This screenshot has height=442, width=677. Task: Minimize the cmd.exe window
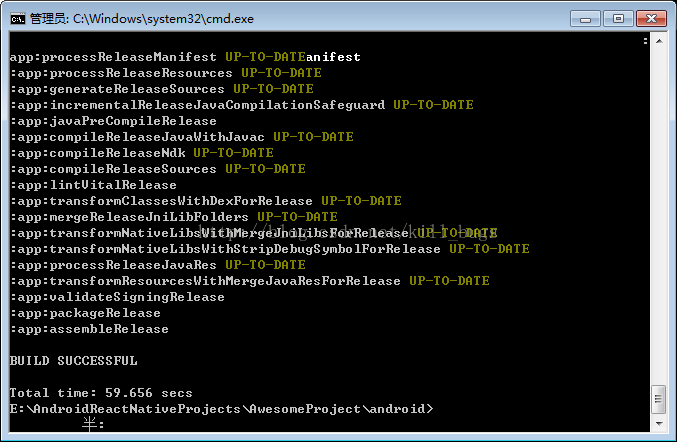pyautogui.click(x=585, y=19)
